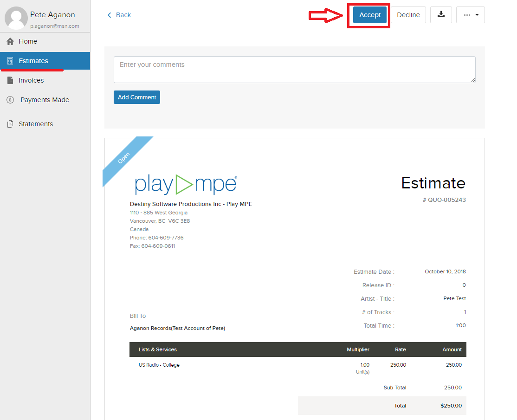
Task: Click the Add Comment button
Action: point(137,97)
